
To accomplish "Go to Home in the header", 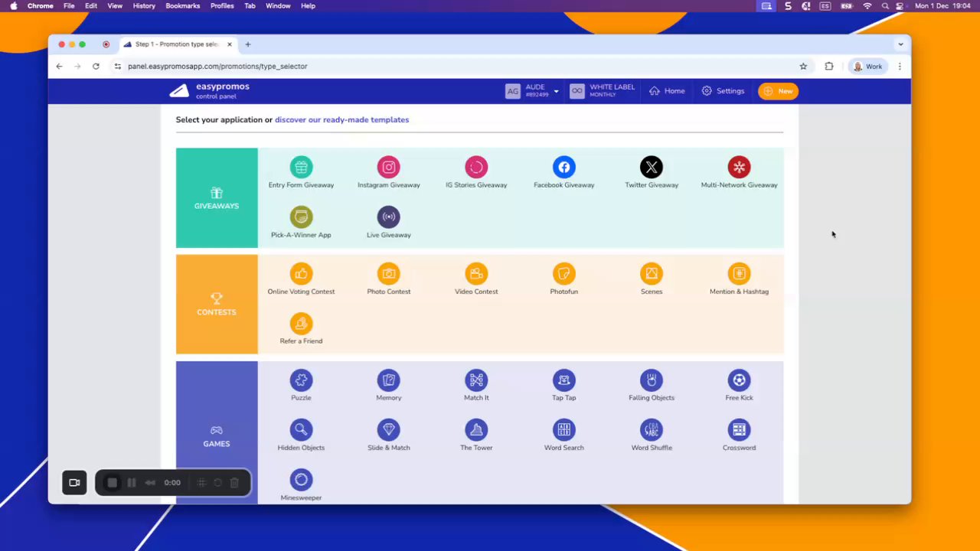I will [x=667, y=91].
